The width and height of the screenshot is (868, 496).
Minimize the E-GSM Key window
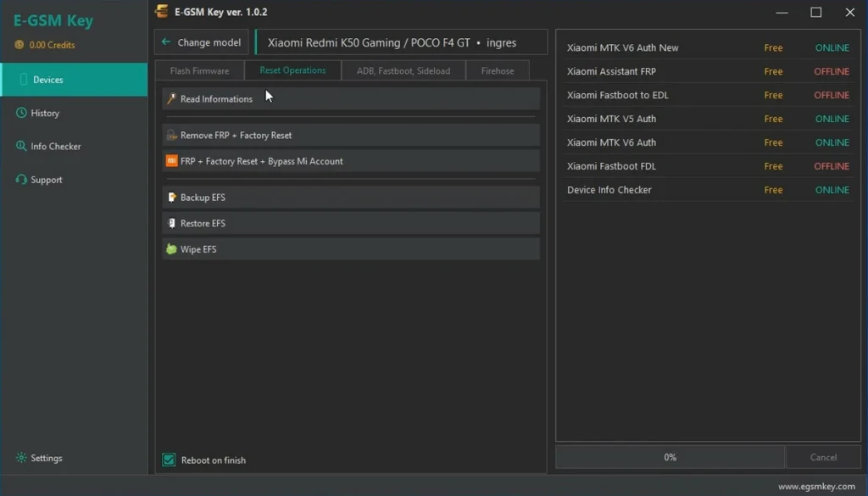(x=782, y=12)
